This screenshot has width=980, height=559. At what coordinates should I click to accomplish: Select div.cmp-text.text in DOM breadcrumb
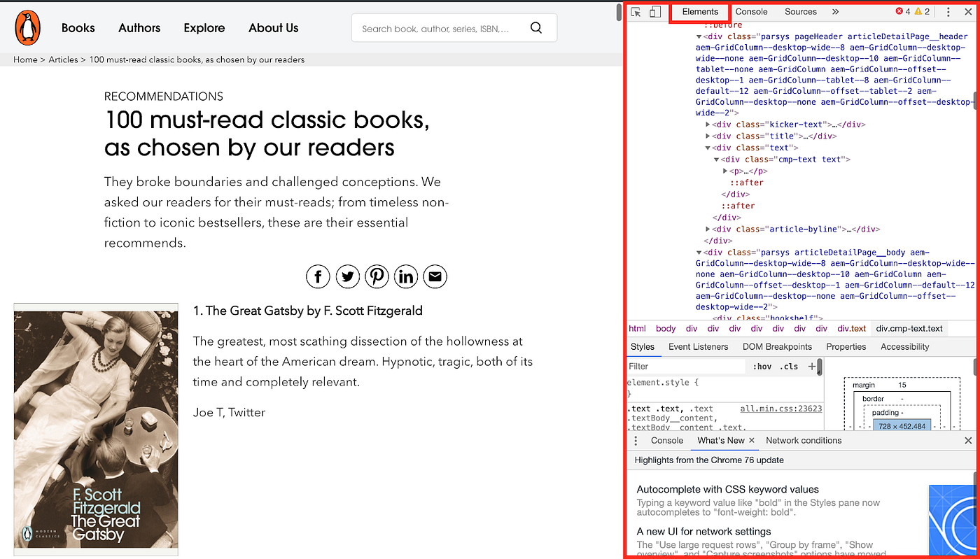(909, 328)
